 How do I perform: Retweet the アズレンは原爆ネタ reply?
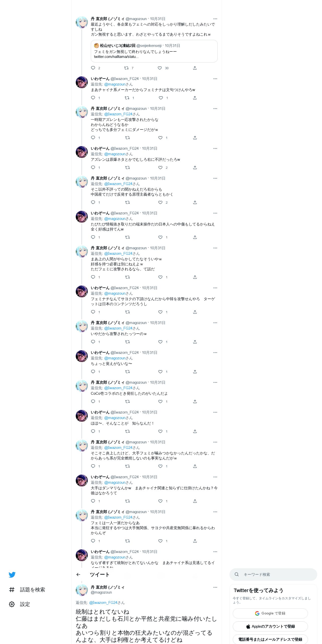point(127,168)
